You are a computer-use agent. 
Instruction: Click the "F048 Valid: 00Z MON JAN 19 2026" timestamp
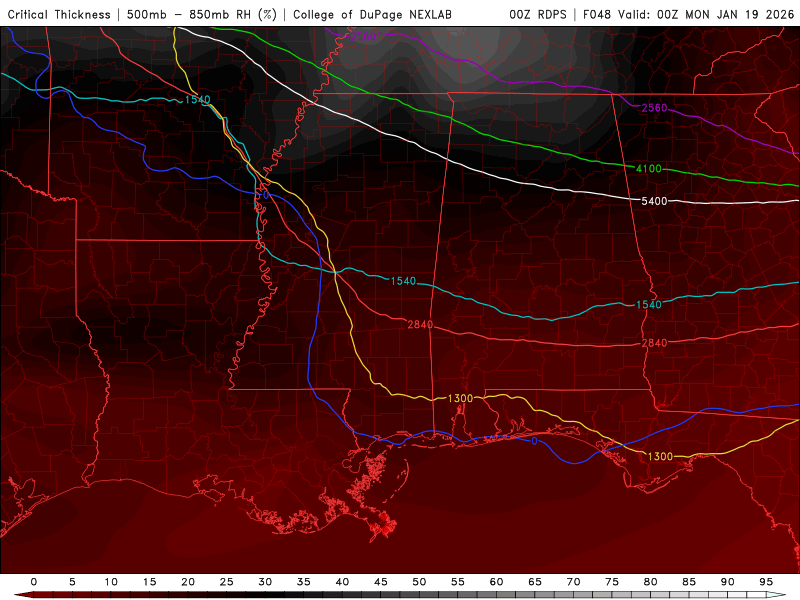[689, 14]
